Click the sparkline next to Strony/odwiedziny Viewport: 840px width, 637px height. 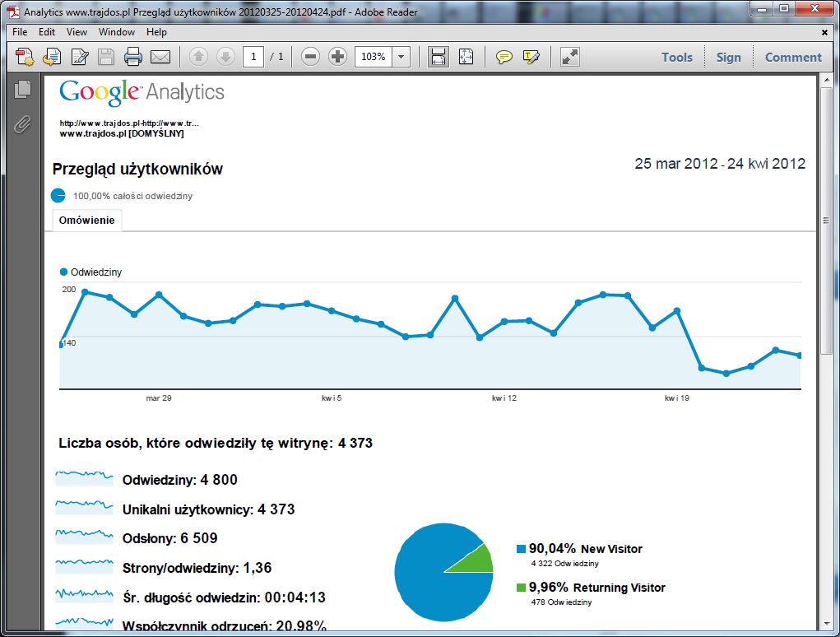click(84, 565)
